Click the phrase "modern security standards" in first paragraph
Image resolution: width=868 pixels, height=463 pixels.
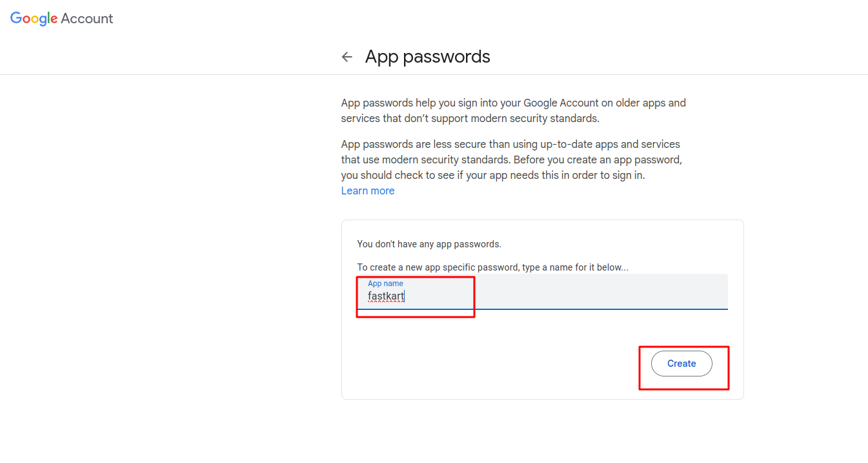click(537, 118)
